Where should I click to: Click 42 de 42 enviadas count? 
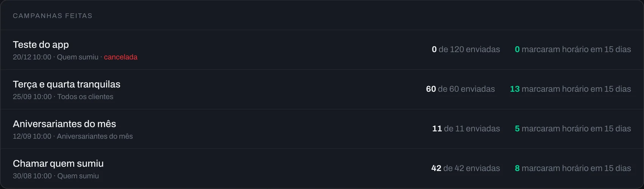[466, 168]
